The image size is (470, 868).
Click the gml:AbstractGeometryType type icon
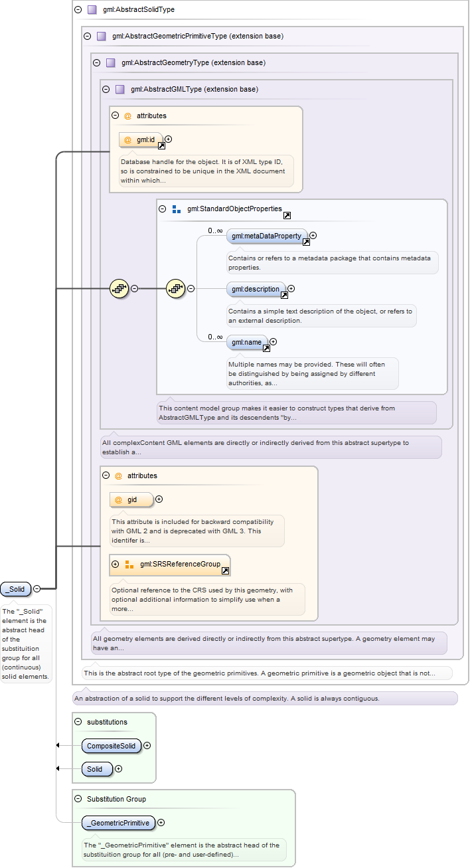(x=111, y=62)
